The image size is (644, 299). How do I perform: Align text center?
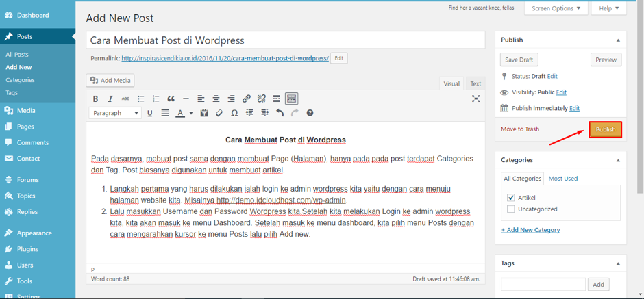tap(216, 99)
